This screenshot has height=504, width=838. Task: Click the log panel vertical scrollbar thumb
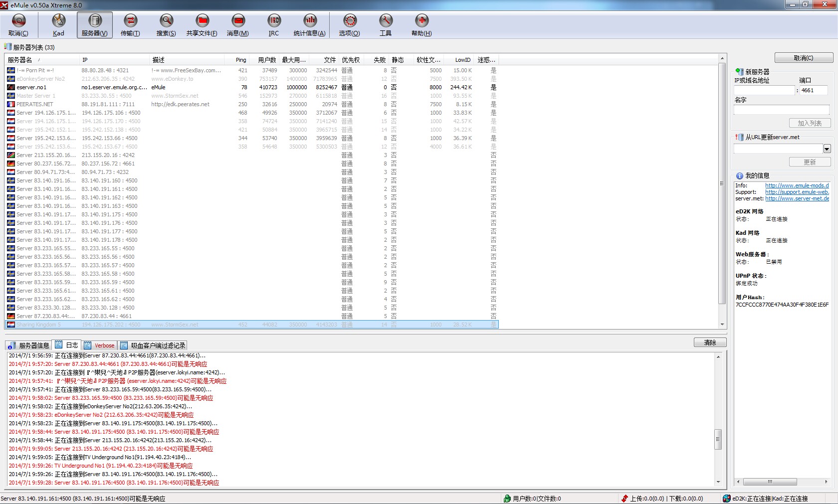pos(718,439)
